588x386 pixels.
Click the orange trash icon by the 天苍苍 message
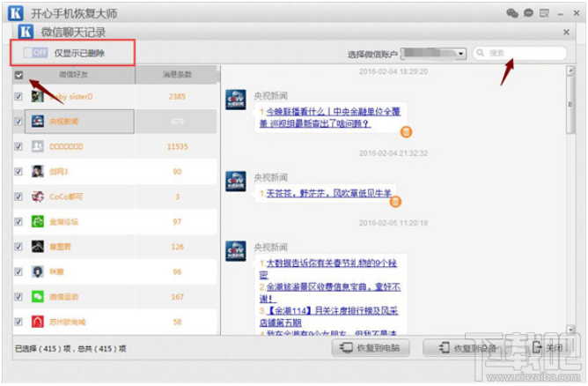pyautogui.click(x=395, y=202)
